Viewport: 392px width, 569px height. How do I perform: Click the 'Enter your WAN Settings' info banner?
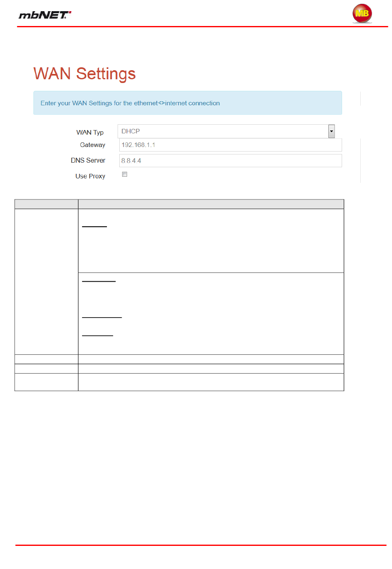pos(188,103)
